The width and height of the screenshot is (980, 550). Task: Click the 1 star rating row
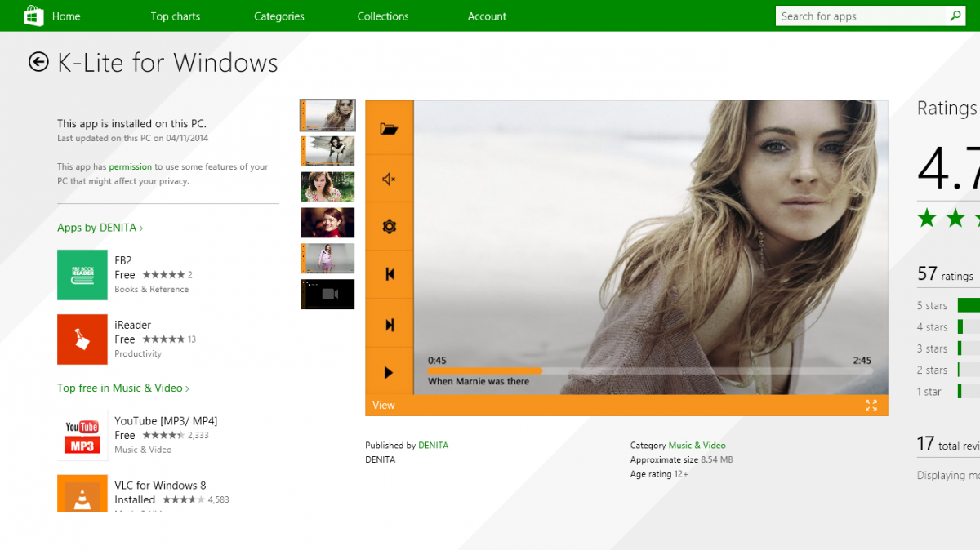pyautogui.click(x=948, y=392)
